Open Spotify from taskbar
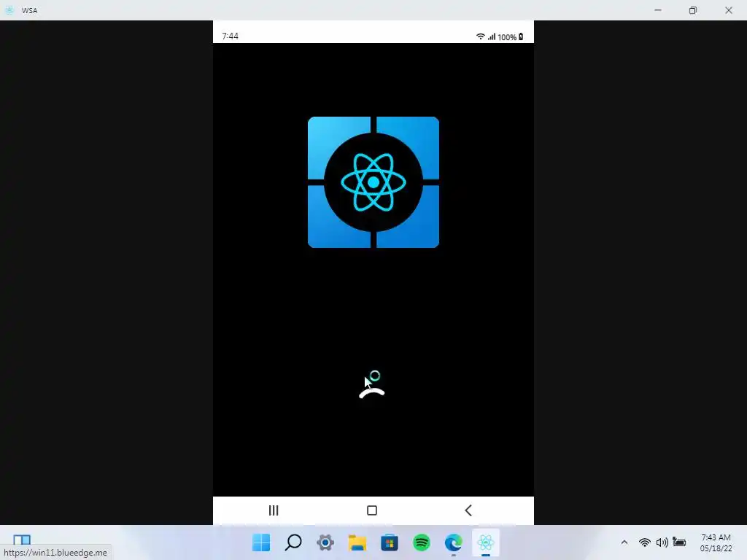 [422, 542]
